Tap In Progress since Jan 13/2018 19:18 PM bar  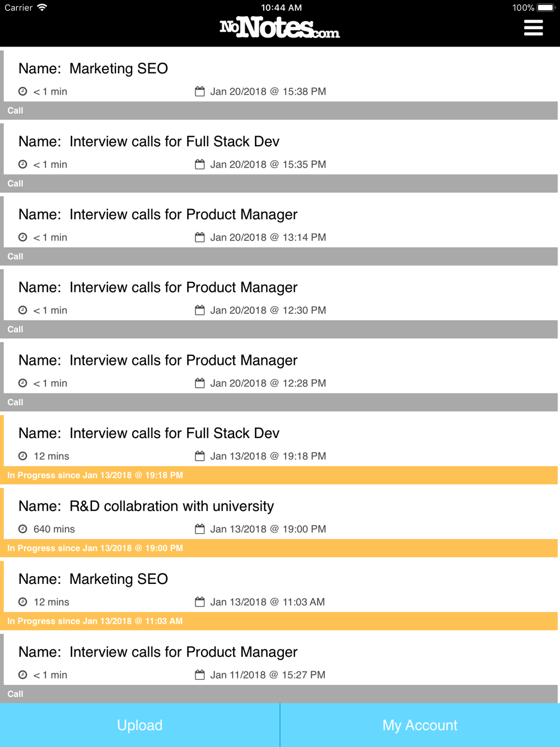coord(280,475)
